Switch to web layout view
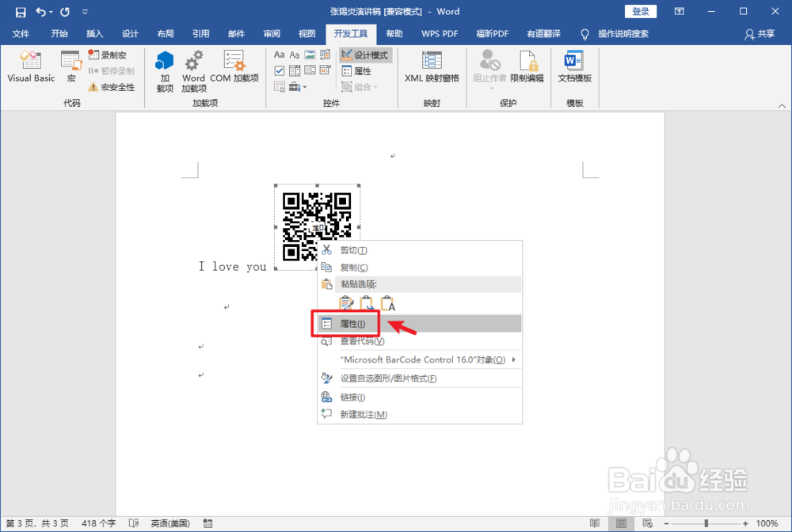Screen dimensions: 792x532 [x=648, y=523]
